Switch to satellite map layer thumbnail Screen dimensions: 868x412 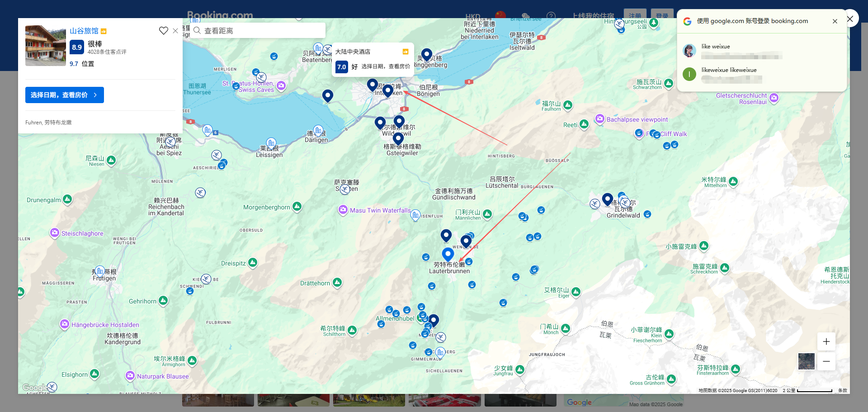click(806, 361)
